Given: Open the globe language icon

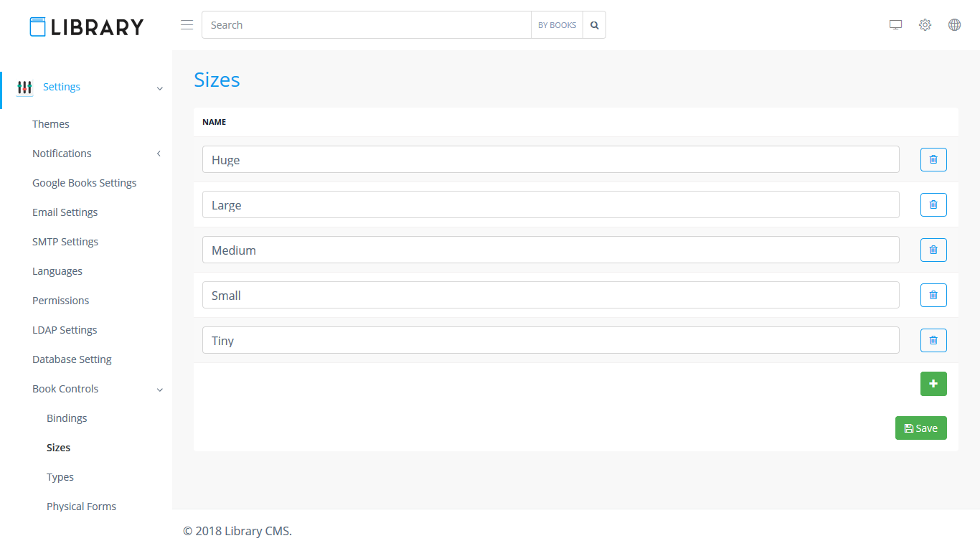Looking at the screenshot, I should tap(954, 25).
